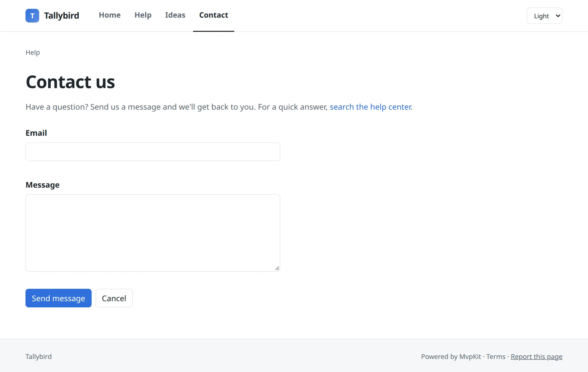
Task: Click the Message textarea resize handle
Action: 277,268
